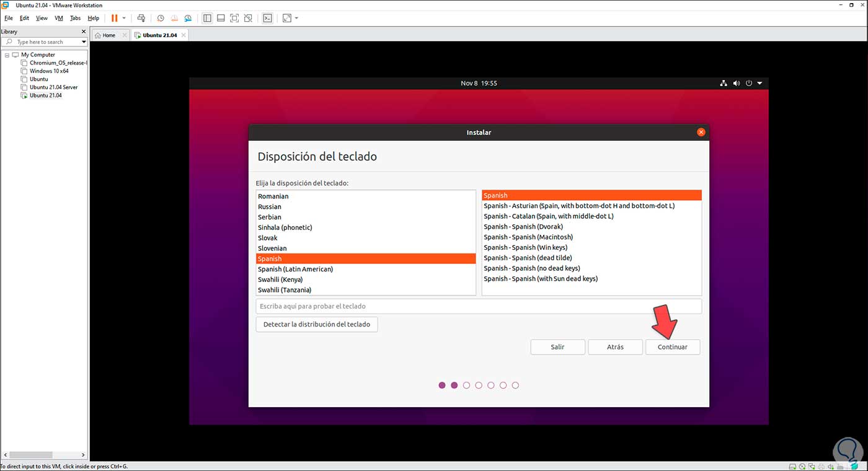The height and width of the screenshot is (471, 868).
Task: Click the keyboard test input field
Action: click(479, 306)
